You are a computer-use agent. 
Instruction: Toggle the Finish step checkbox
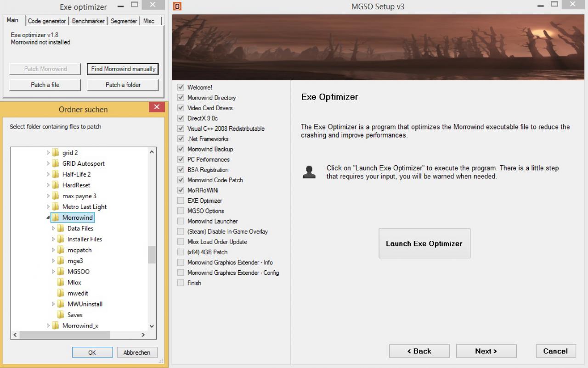pos(181,283)
